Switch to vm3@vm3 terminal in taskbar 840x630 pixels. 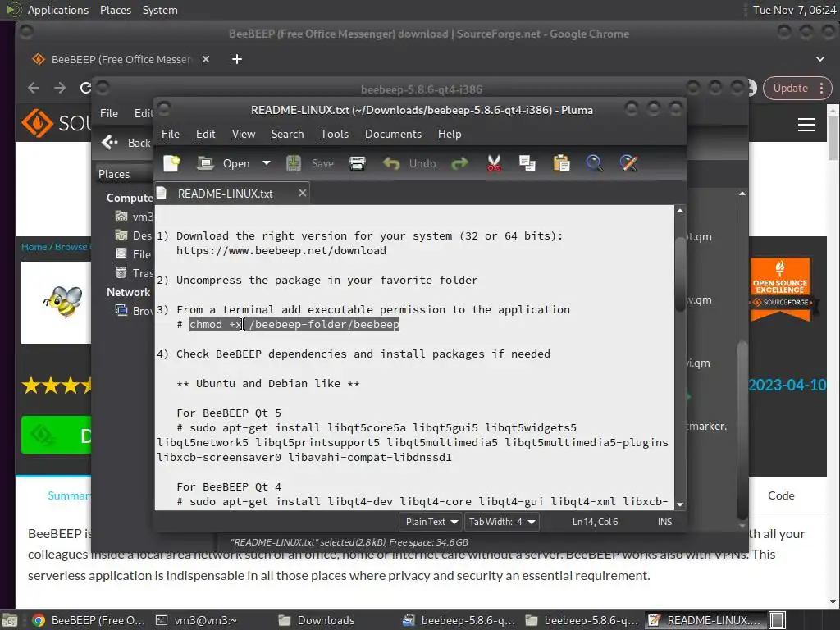(x=196, y=620)
